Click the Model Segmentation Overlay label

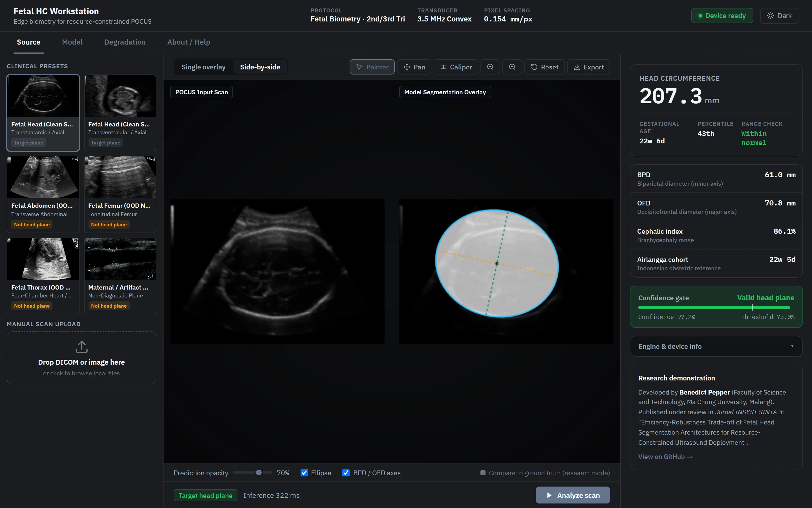point(445,92)
